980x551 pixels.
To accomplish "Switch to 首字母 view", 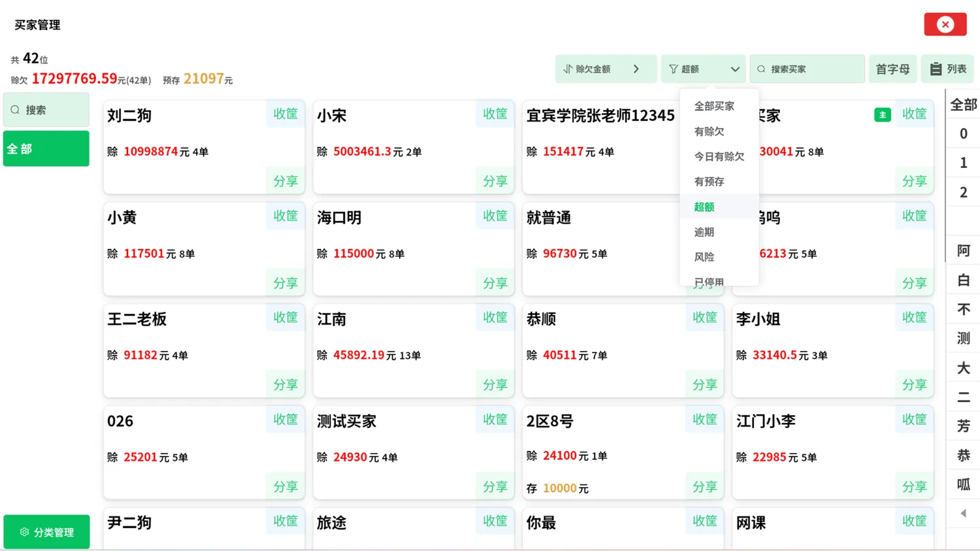I will (892, 69).
